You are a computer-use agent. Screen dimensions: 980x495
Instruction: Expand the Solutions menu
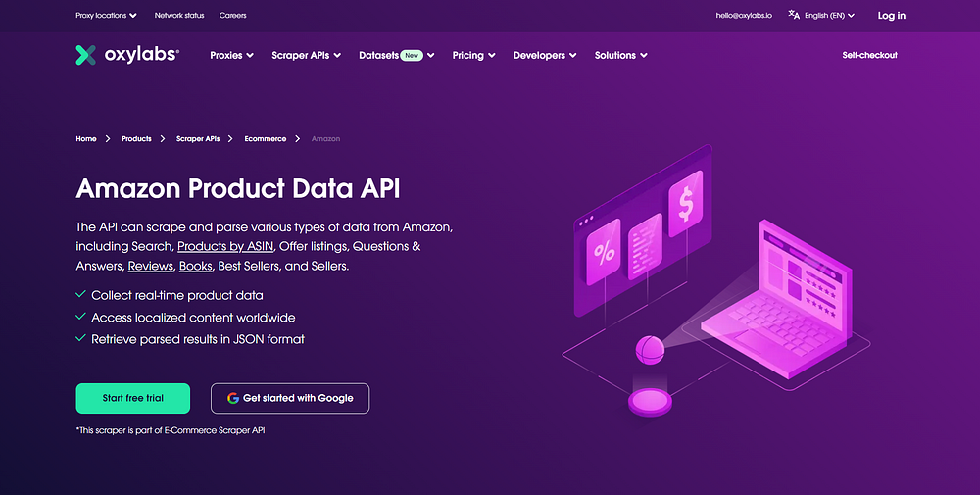tap(620, 55)
